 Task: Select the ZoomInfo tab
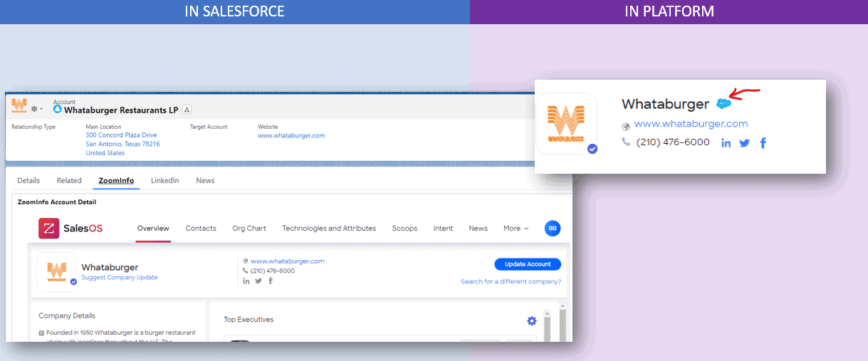tap(116, 181)
